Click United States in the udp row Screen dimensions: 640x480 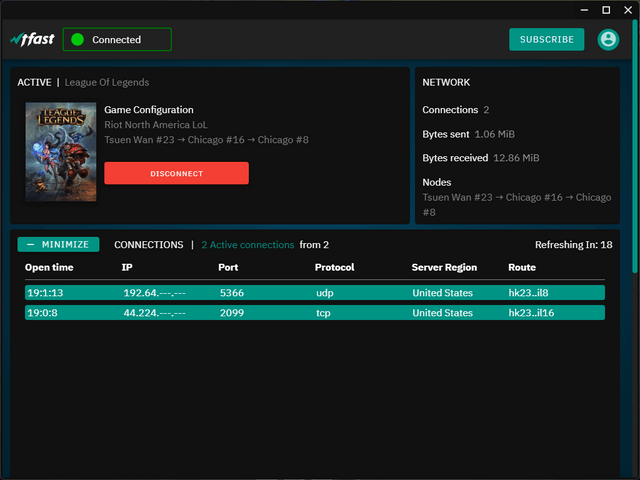tap(442, 293)
